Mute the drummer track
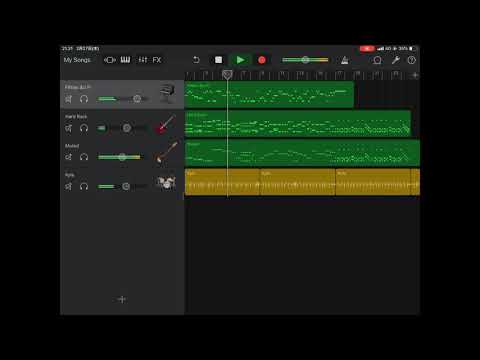480x360 pixels. click(68, 186)
